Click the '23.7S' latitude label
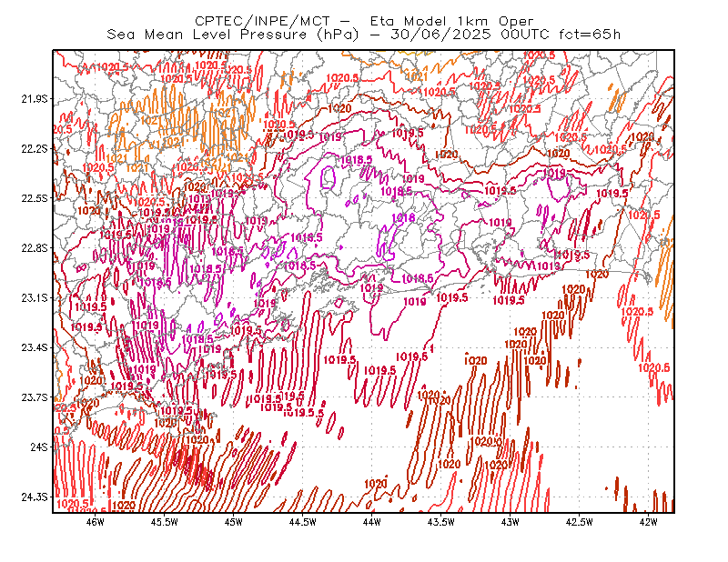728x562 pixels. 35,397
